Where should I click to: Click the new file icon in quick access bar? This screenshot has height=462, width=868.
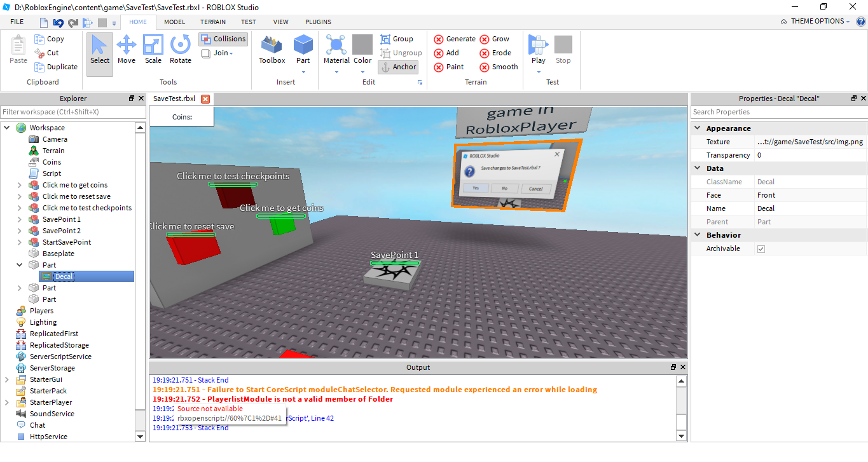click(44, 22)
